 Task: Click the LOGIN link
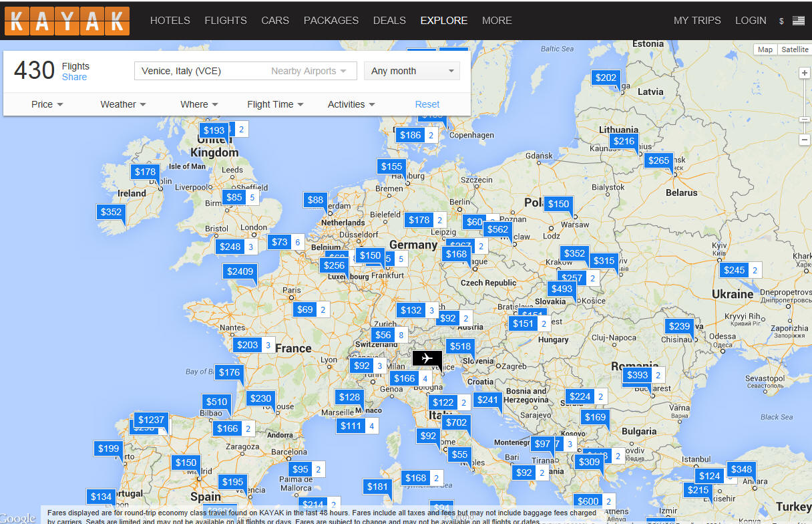tap(751, 21)
